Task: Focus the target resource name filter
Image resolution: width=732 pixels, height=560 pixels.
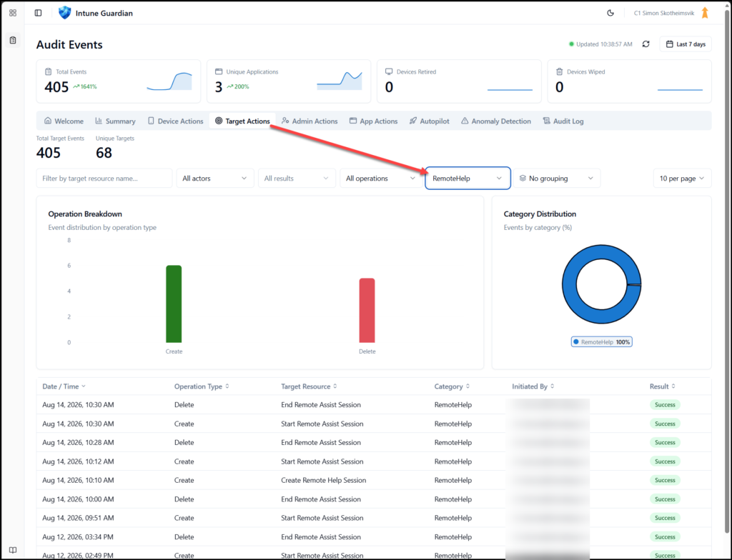Action: [104, 179]
